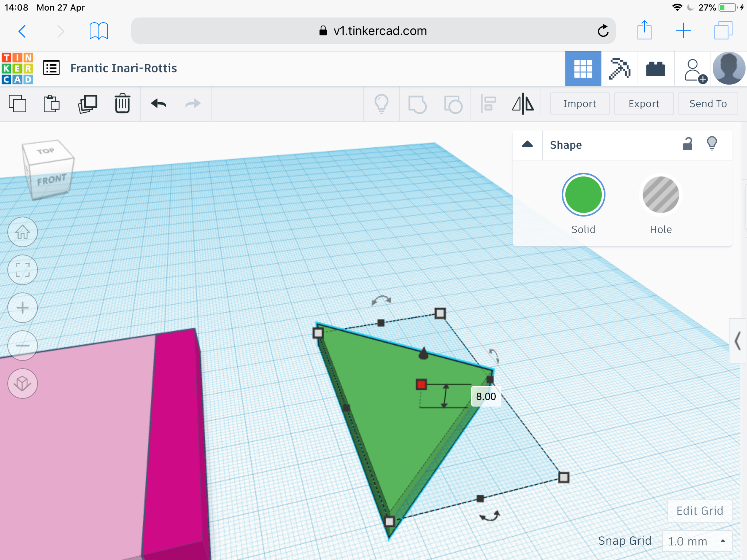Zoom out with minus button
747x560 pixels.
point(23,346)
